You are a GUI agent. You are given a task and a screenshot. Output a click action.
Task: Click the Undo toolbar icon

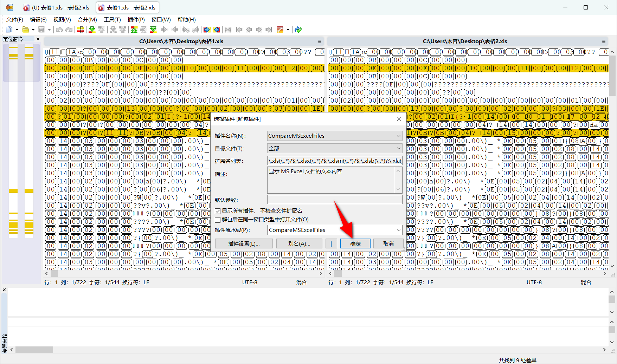coord(59,30)
